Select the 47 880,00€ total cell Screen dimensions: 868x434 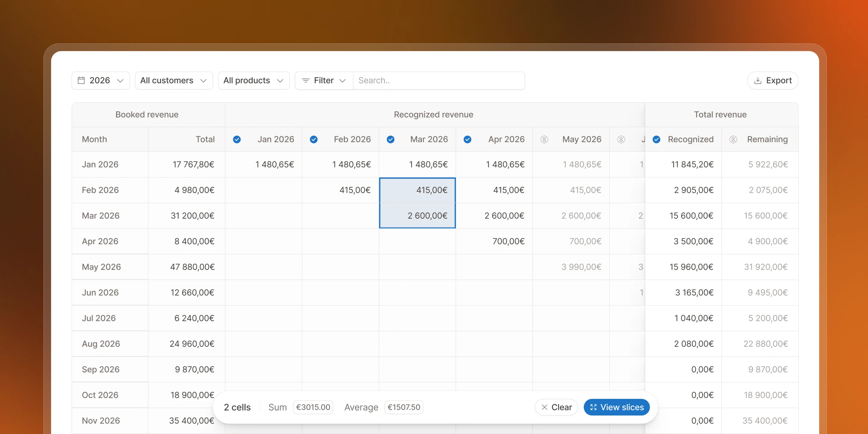(187, 267)
